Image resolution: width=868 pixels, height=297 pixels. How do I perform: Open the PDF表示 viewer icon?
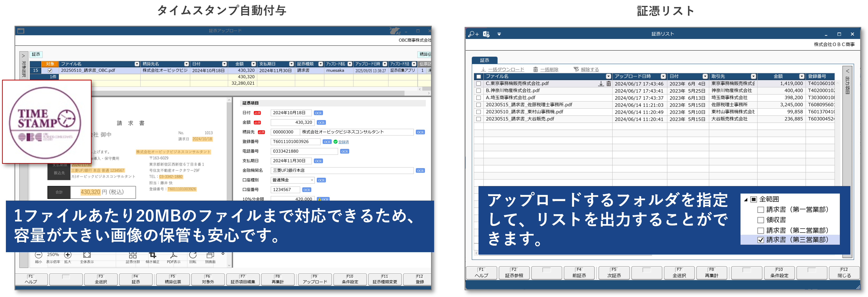click(x=174, y=255)
